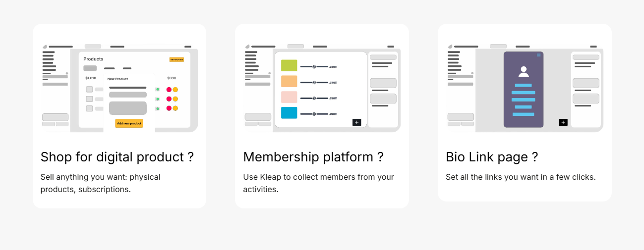
Task: Click the Shop products illustration thumbnail
Action: pos(119,88)
